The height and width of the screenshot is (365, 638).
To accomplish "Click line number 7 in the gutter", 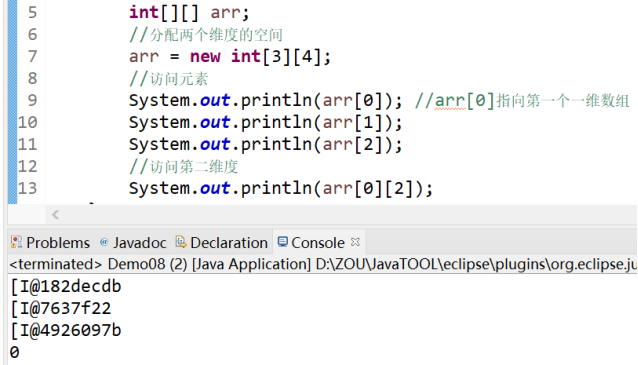I will pos(33,56).
